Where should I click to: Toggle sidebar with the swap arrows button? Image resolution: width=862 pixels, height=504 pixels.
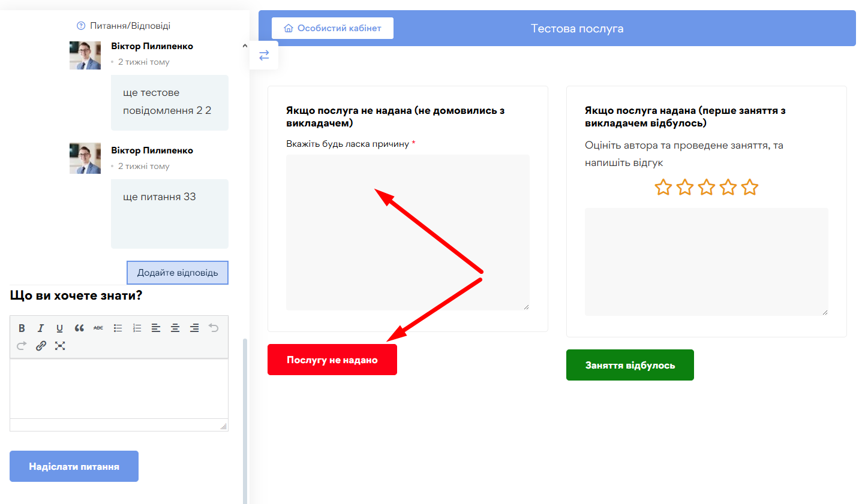click(264, 55)
